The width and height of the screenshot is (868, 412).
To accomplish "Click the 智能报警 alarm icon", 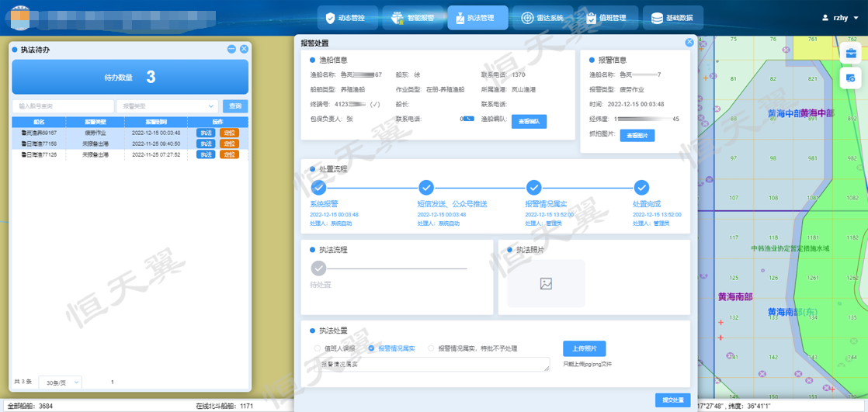I will tap(398, 18).
